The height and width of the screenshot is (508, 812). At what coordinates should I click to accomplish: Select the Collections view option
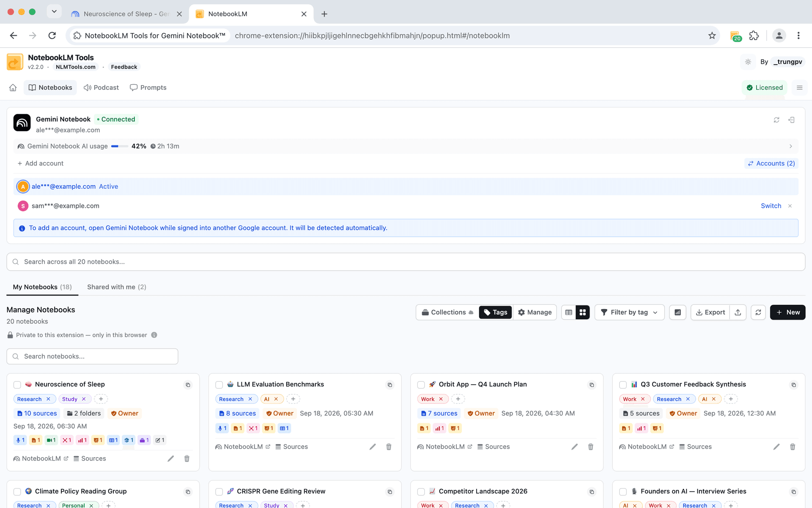tap(447, 312)
